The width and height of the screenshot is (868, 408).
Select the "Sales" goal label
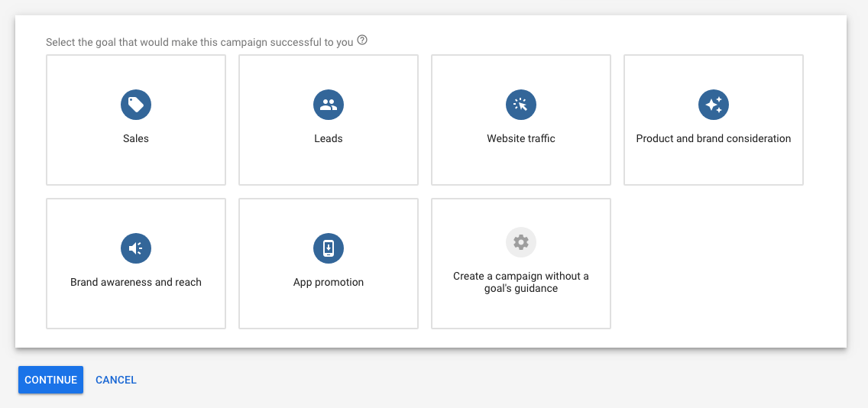(x=136, y=138)
